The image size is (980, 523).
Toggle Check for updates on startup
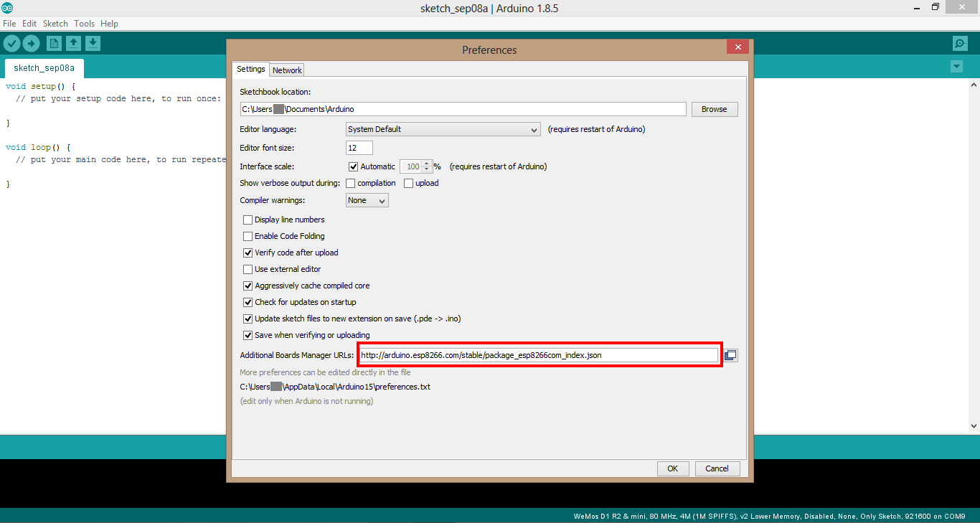248,302
